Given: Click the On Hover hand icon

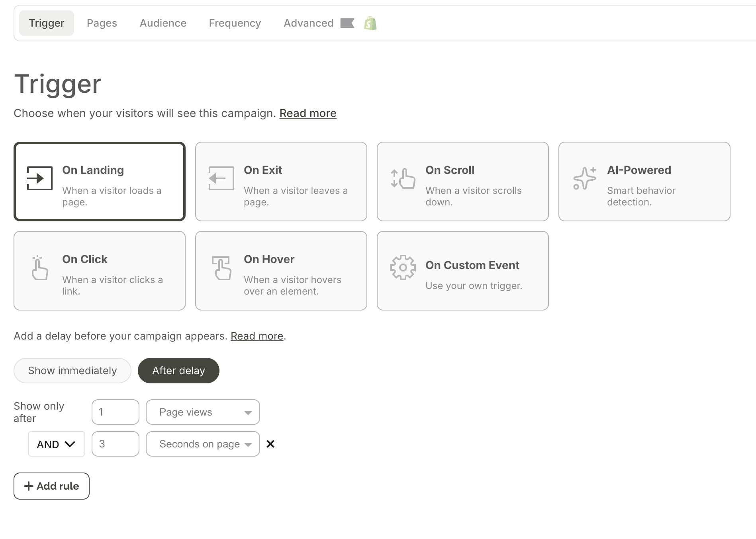Looking at the screenshot, I should point(221,268).
